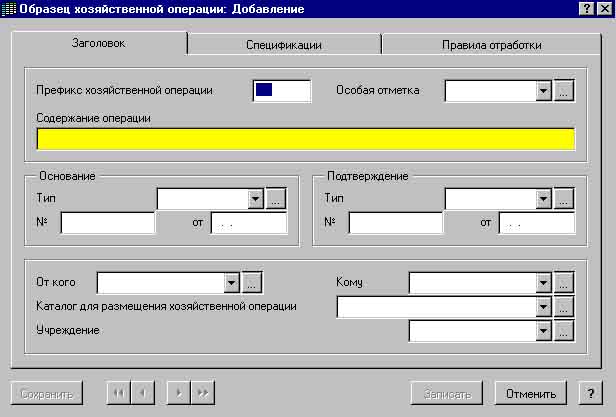Switch to the Правила отработки tab

click(491, 45)
